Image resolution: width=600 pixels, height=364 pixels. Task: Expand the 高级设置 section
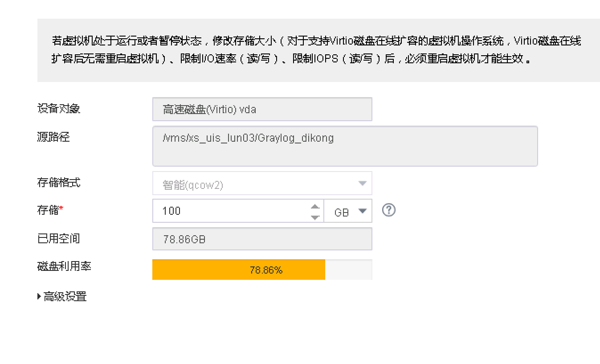(62, 297)
